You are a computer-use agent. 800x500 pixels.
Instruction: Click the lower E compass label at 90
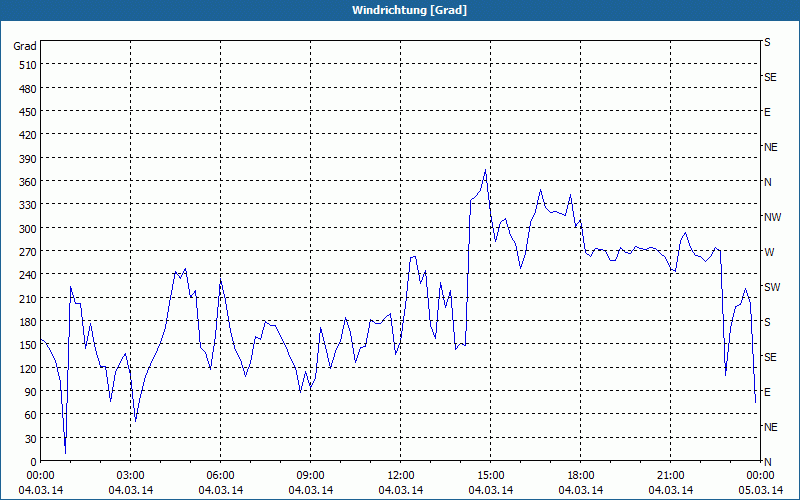[x=767, y=392]
